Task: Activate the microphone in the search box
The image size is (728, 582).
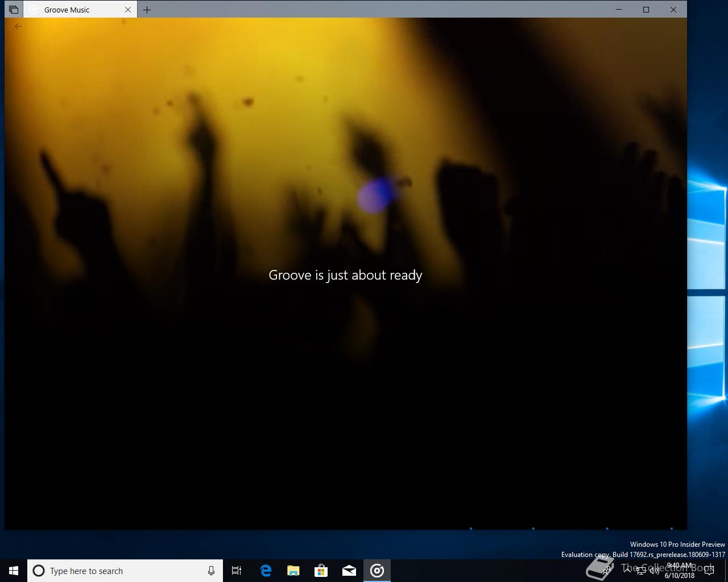Action: tap(211, 571)
